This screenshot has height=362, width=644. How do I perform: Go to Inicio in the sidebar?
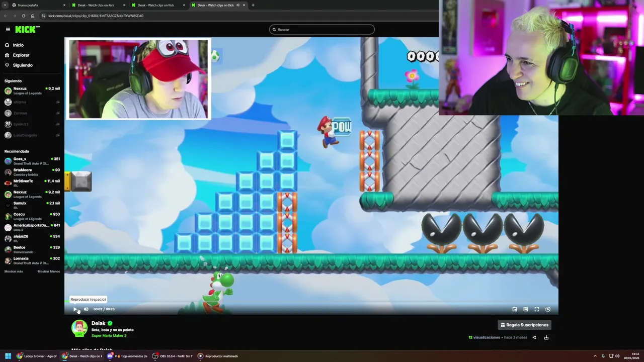click(x=18, y=45)
